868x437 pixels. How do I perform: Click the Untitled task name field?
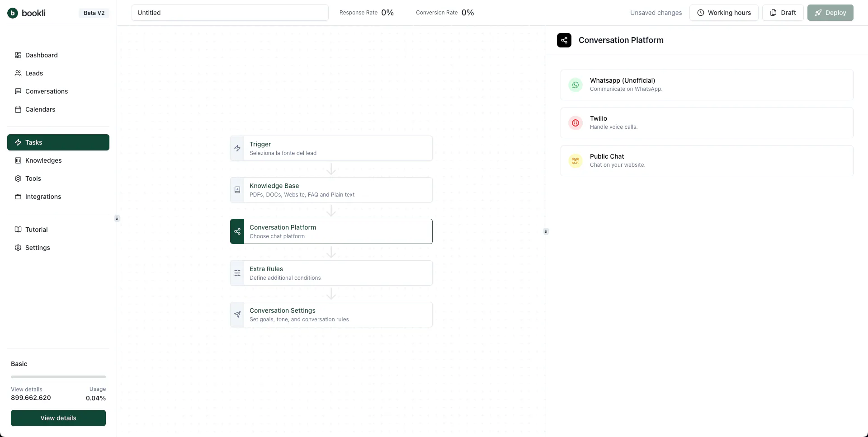click(x=230, y=13)
